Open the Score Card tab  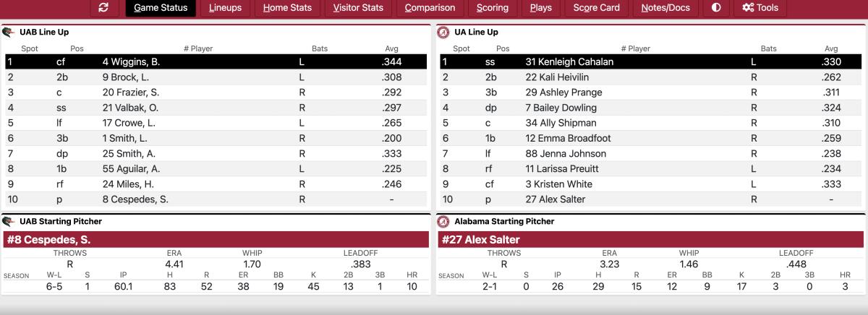click(x=596, y=8)
